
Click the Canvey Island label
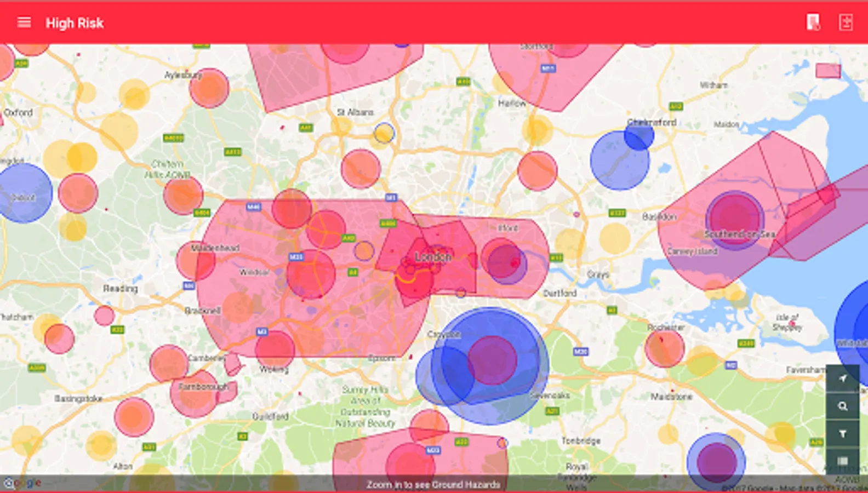pyautogui.click(x=692, y=251)
